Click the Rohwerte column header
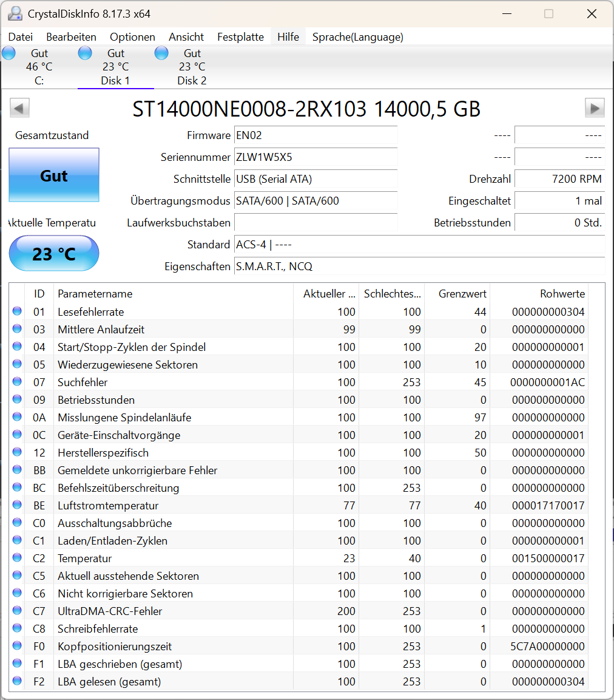The image size is (614, 700). [x=539, y=294]
